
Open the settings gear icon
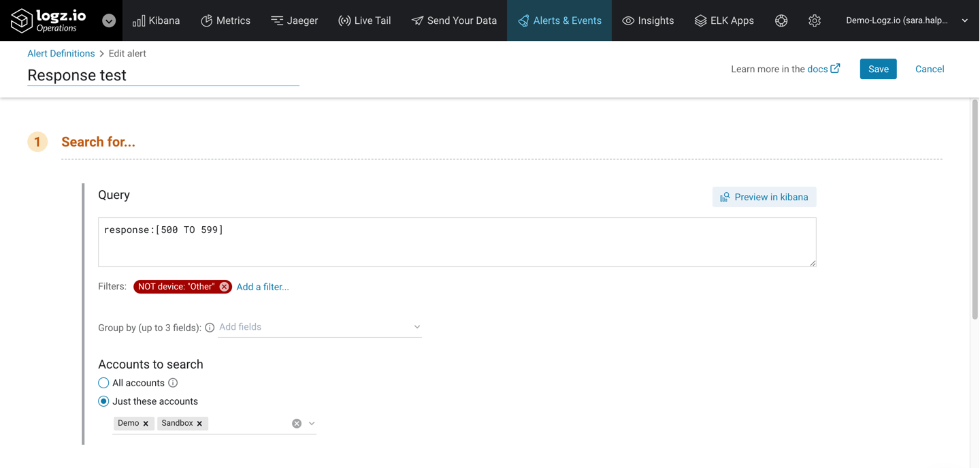[815, 20]
